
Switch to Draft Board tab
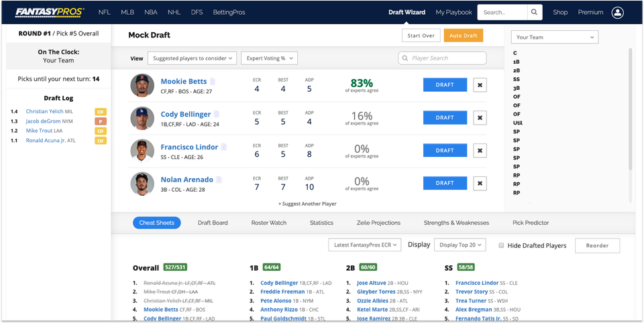(213, 223)
